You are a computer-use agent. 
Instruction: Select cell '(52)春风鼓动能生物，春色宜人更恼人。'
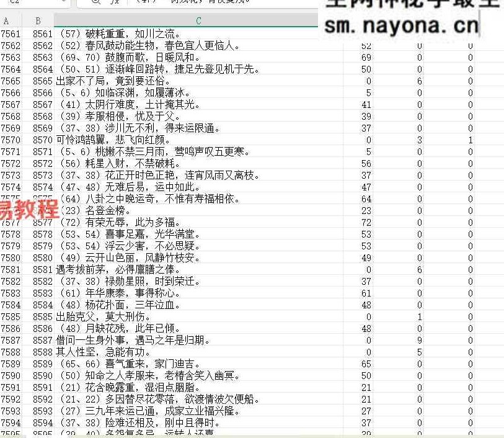tap(198, 46)
